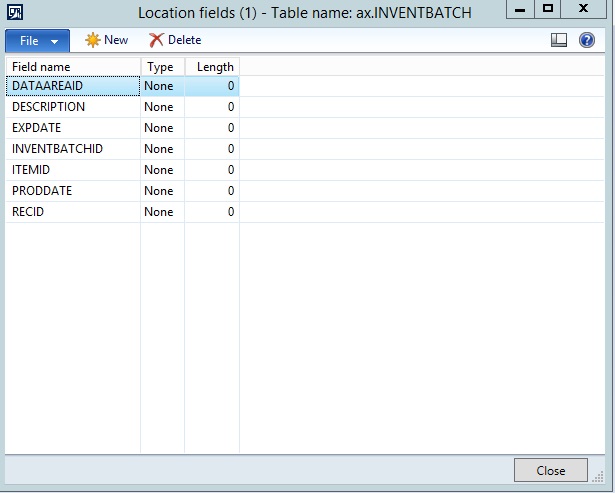Click the INVENTBATCHID field name
615x493 pixels.
point(72,149)
